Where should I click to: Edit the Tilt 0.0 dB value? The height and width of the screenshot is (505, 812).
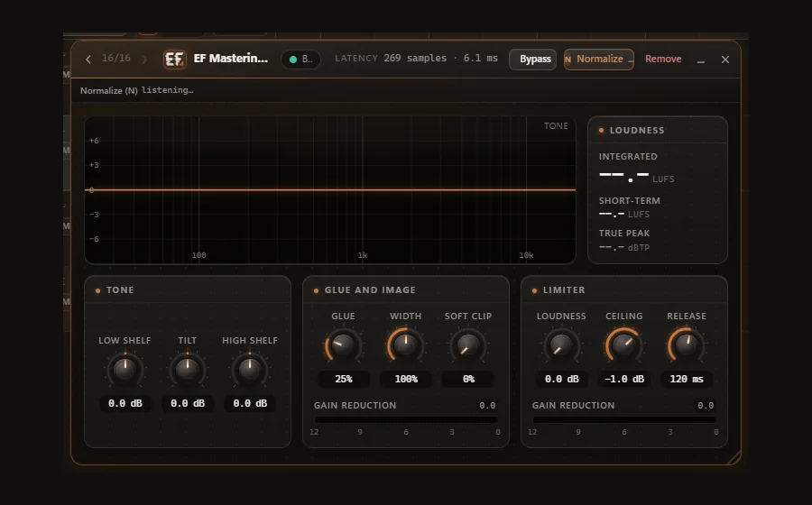pyautogui.click(x=188, y=403)
